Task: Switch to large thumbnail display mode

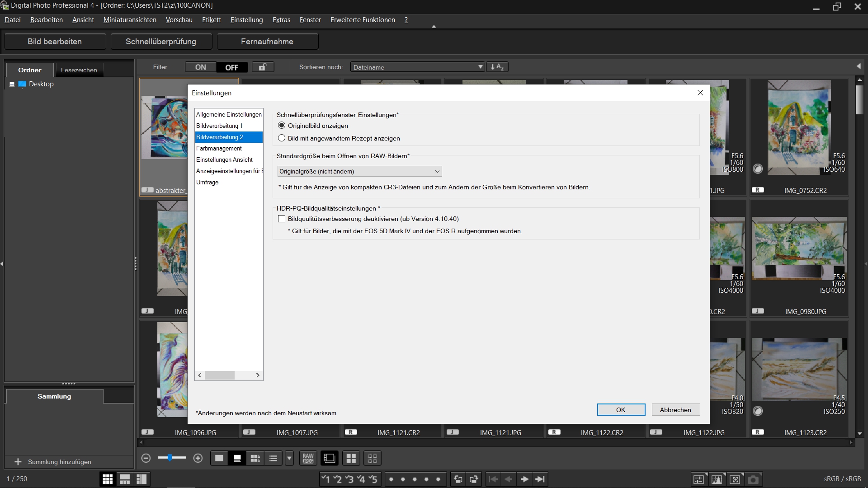Action: tap(219, 458)
